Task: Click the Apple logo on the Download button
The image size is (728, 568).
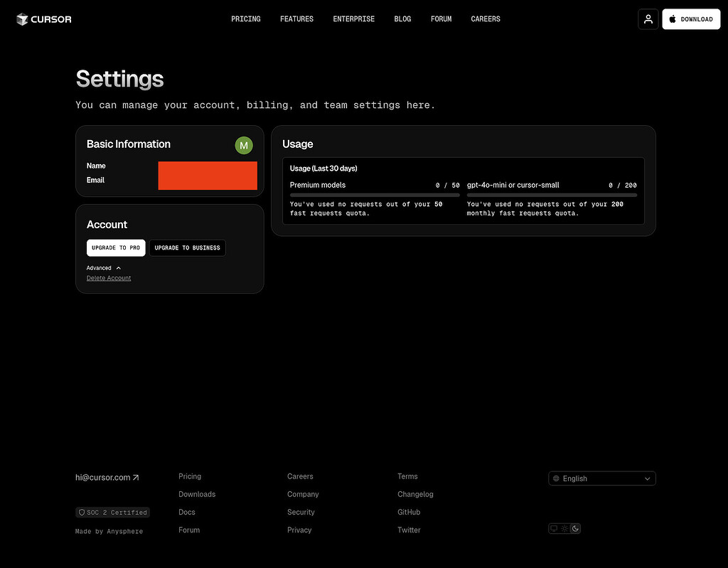Action: 671,19
